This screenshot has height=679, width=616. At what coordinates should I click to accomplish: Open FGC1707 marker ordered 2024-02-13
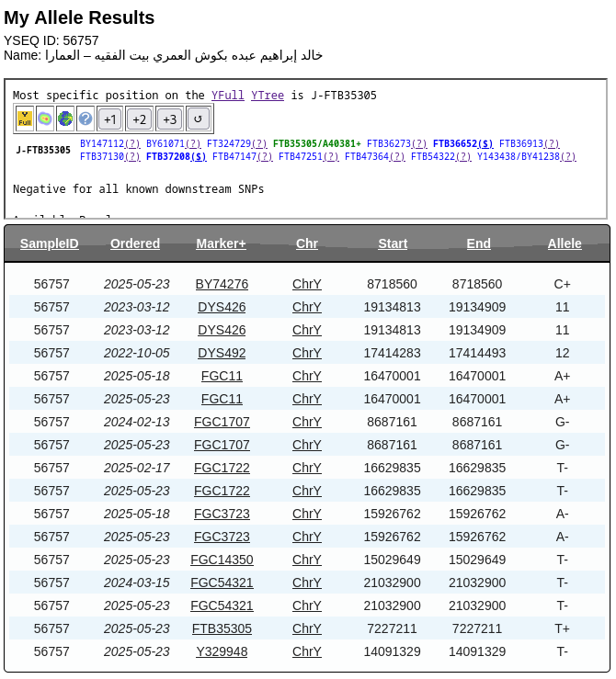222,422
